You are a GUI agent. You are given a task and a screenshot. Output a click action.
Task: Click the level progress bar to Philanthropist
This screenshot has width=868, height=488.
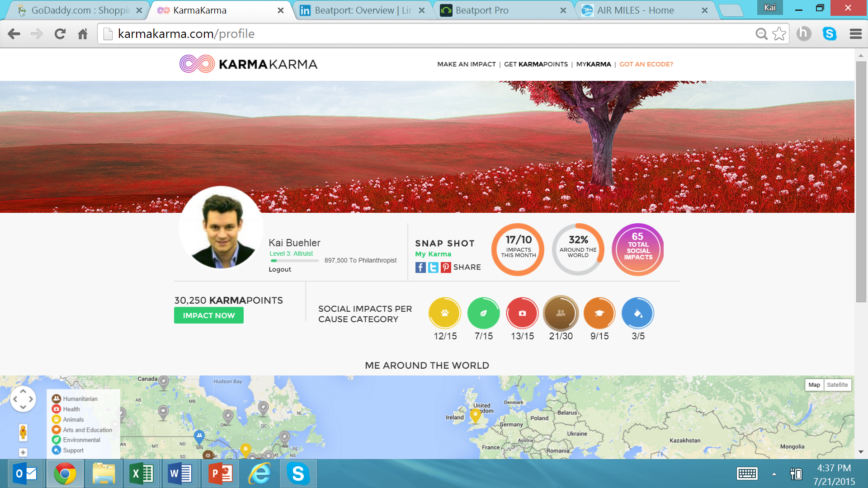point(294,261)
